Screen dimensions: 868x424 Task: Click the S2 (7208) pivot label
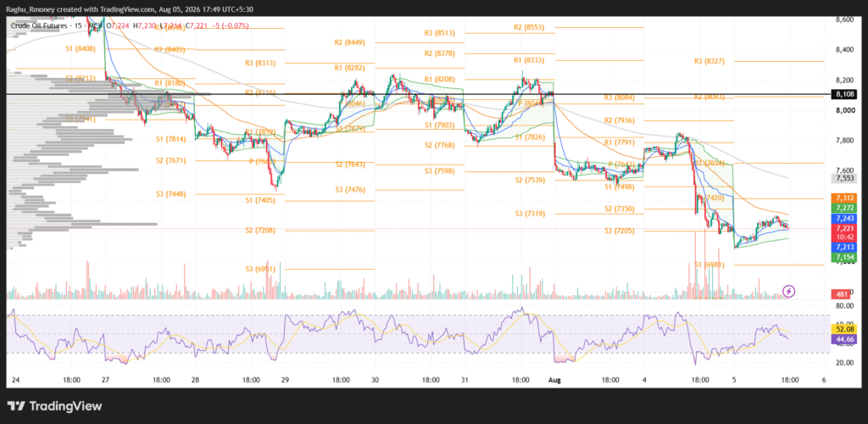(261, 231)
